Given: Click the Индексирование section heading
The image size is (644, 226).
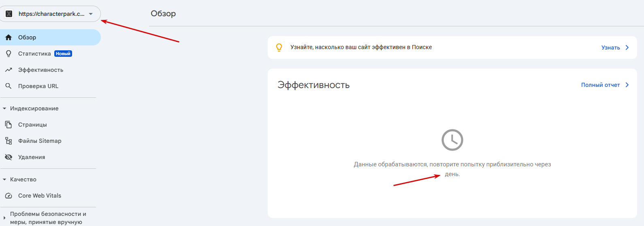Looking at the screenshot, I should pos(34,108).
